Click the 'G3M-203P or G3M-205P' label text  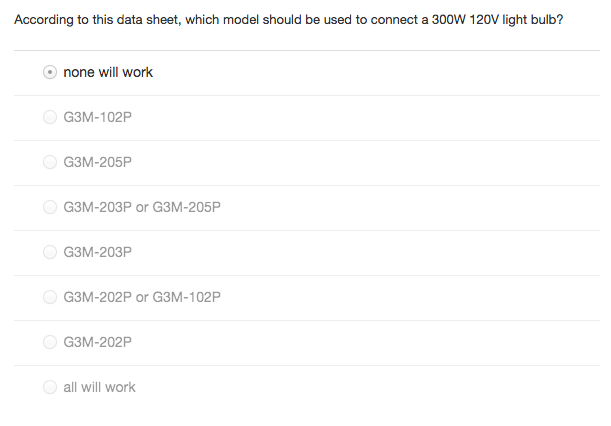(141, 208)
